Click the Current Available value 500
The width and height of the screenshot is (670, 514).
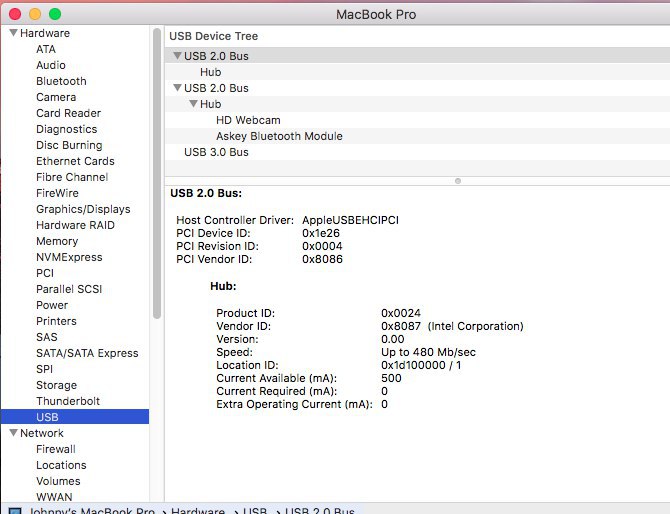point(391,378)
